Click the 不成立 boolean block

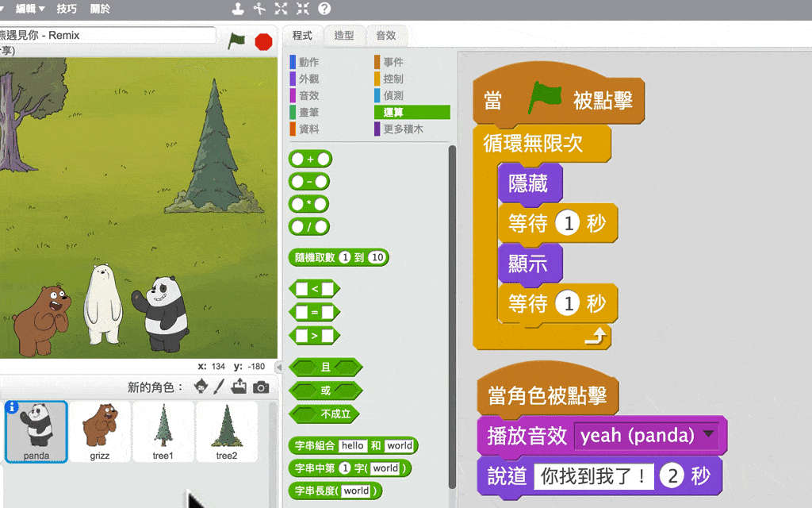[x=324, y=414]
